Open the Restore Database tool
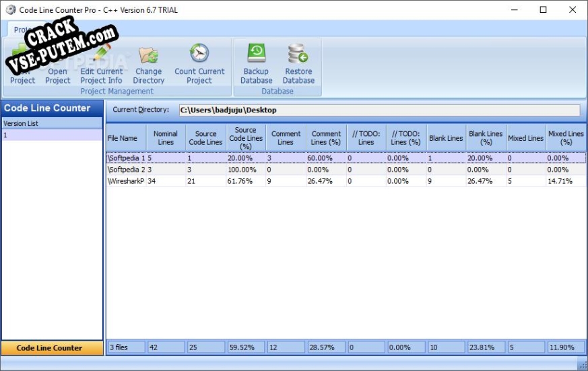The height and width of the screenshot is (371, 588). pyautogui.click(x=298, y=64)
